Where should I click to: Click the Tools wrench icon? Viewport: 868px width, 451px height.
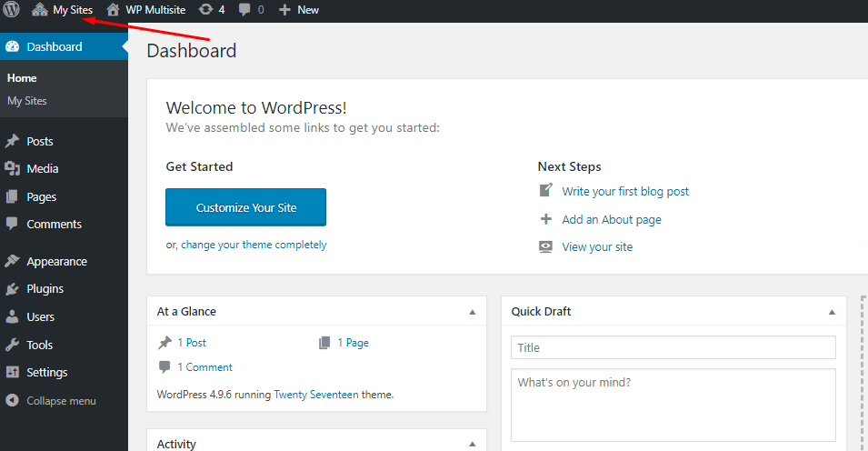click(x=12, y=345)
